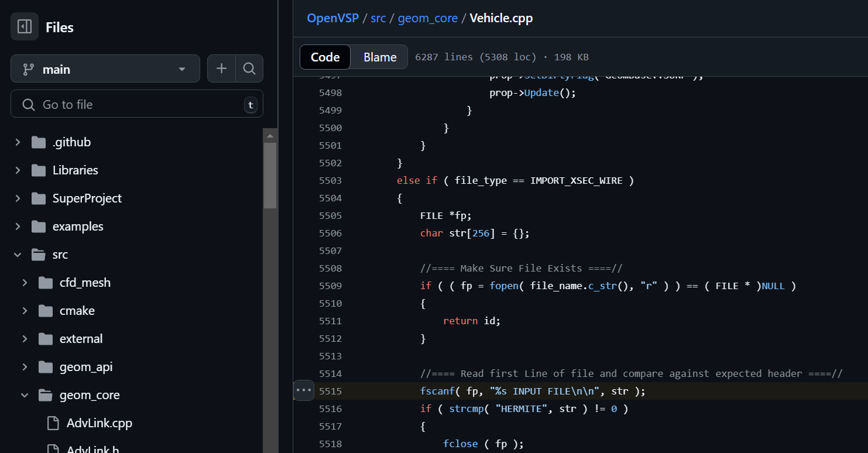
Task: Click fopen token on line 5509
Action: [504, 286]
